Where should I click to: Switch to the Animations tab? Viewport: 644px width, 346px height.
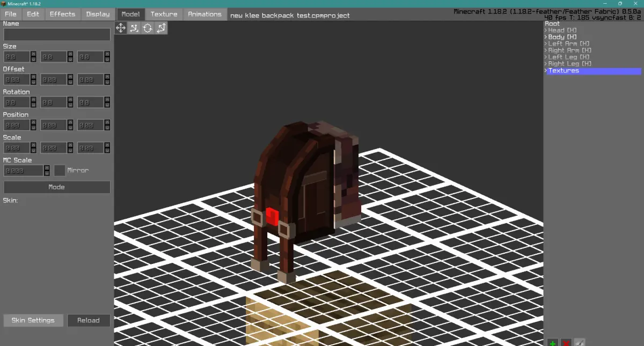[x=204, y=14]
